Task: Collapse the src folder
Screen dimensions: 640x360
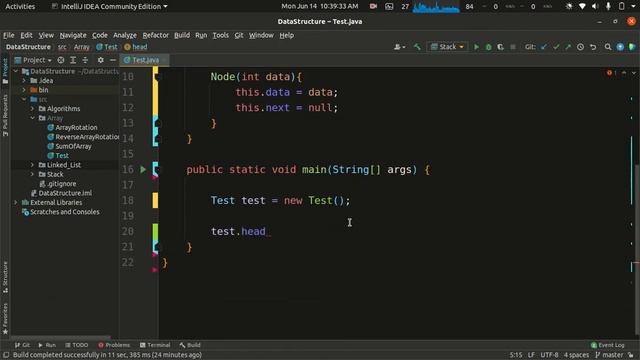Action: (24, 99)
